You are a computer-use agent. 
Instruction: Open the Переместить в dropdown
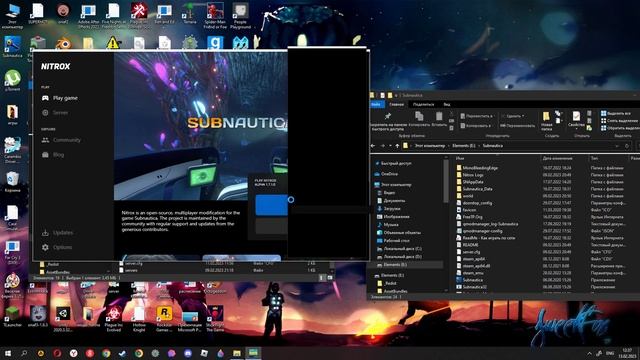pos(477,116)
